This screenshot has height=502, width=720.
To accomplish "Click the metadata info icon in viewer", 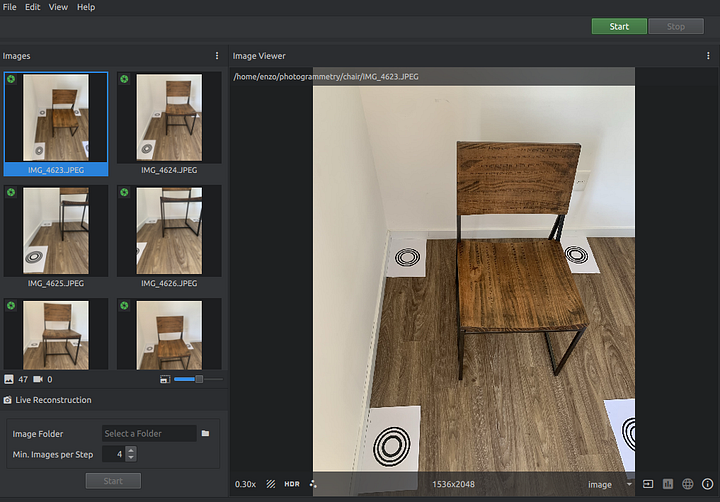I will point(708,485).
